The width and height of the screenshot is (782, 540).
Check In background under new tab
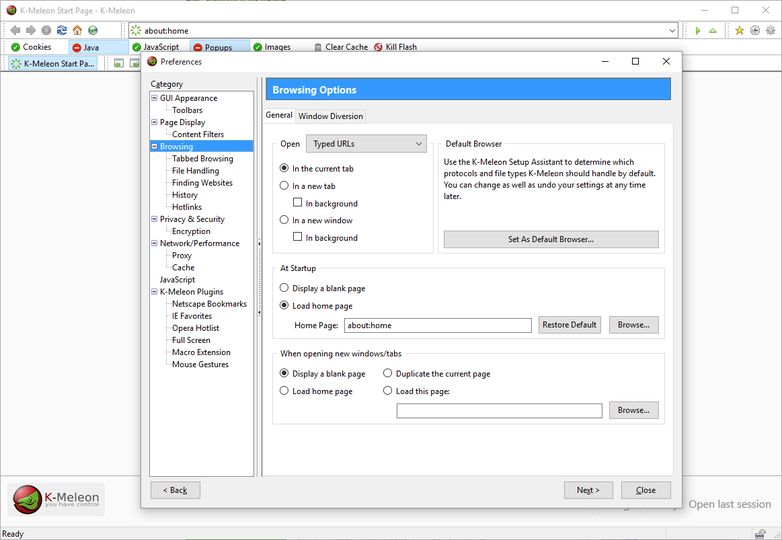(x=298, y=202)
